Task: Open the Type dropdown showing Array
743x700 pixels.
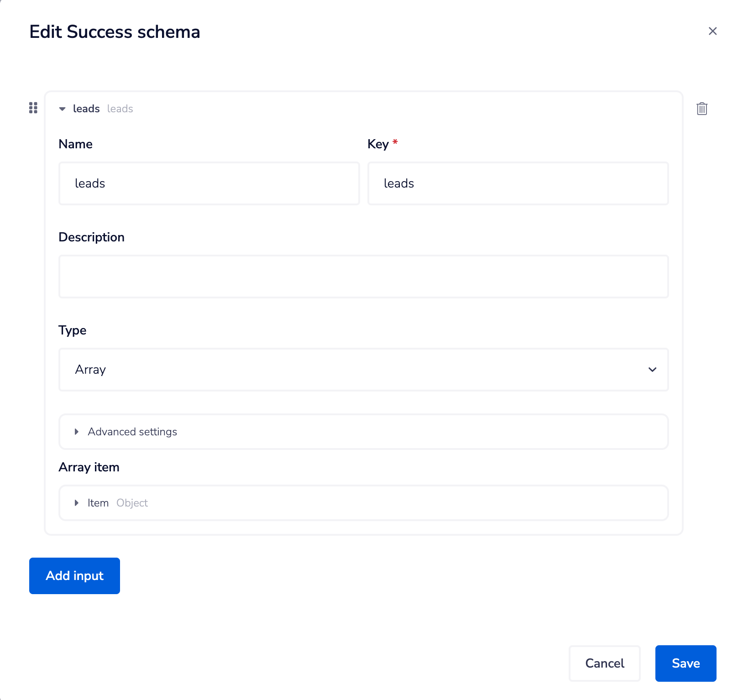Action: coord(363,370)
